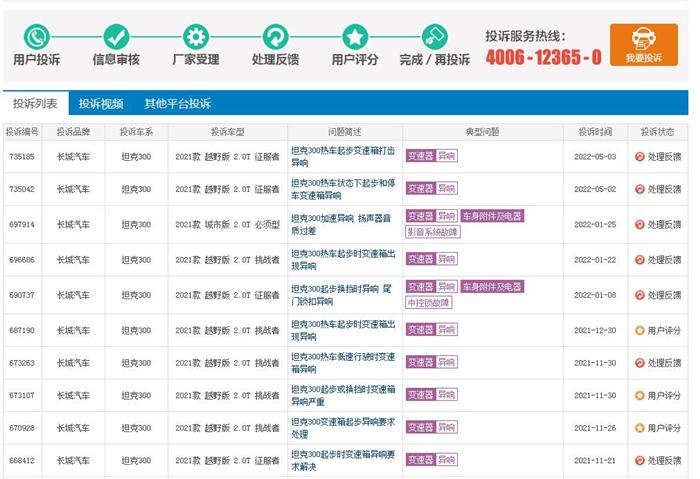
Task: Click the 中控锁故障 tag
Action: click(429, 303)
